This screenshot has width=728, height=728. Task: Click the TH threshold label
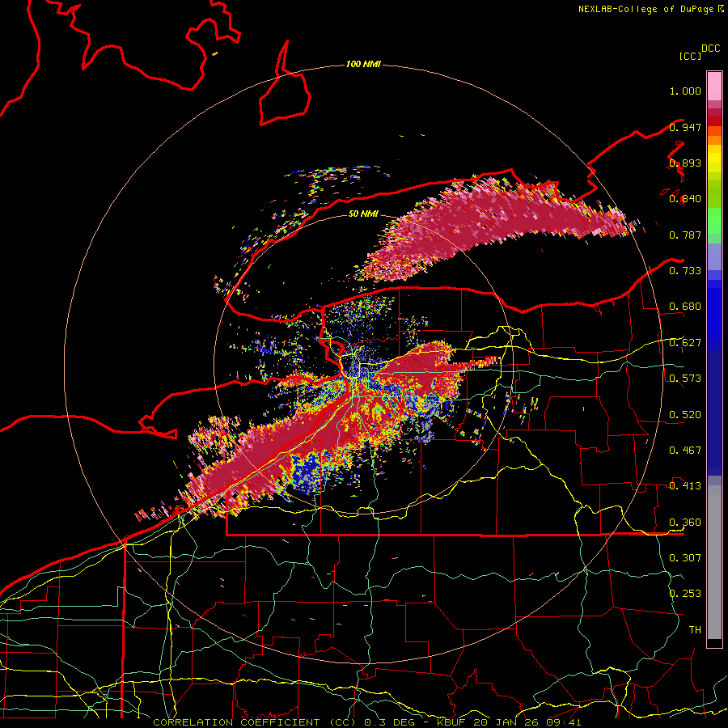point(695,629)
